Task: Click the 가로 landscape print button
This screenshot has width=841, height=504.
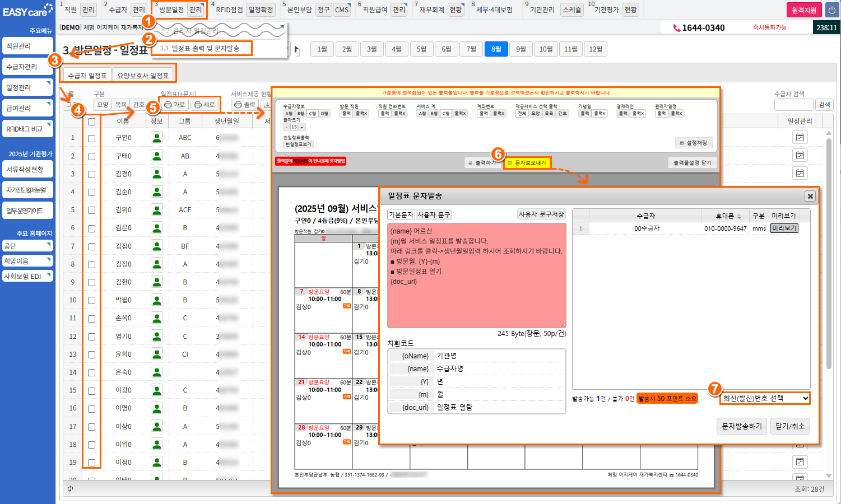Action: [175, 105]
